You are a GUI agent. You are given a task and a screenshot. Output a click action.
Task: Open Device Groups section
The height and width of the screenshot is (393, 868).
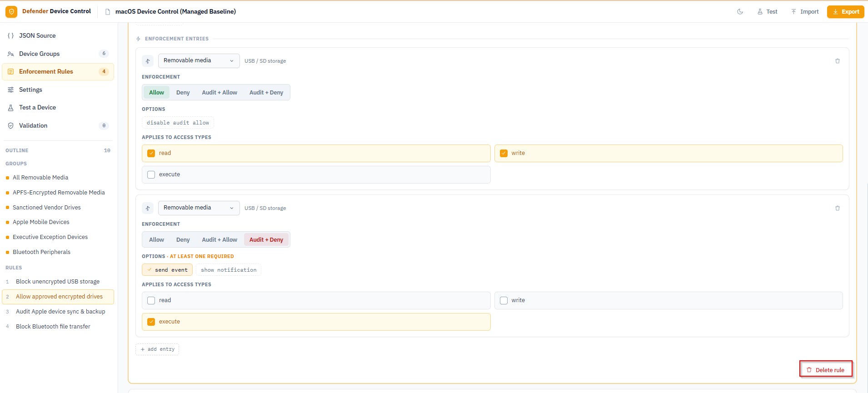point(58,54)
